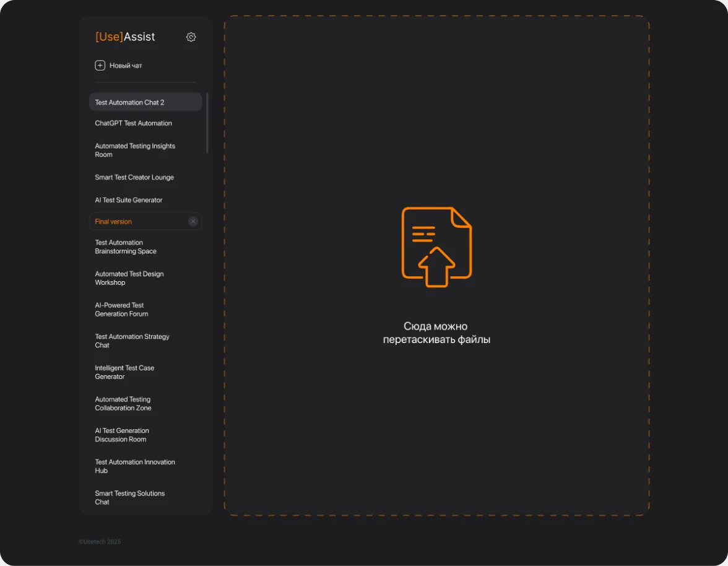Start a chat via Новый чат label
The width and height of the screenshot is (728, 566).
tap(126, 66)
